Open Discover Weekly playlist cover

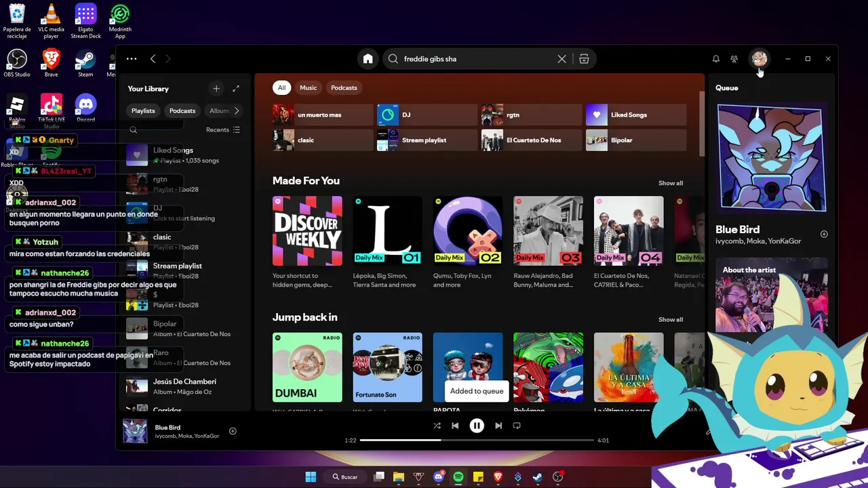click(307, 231)
